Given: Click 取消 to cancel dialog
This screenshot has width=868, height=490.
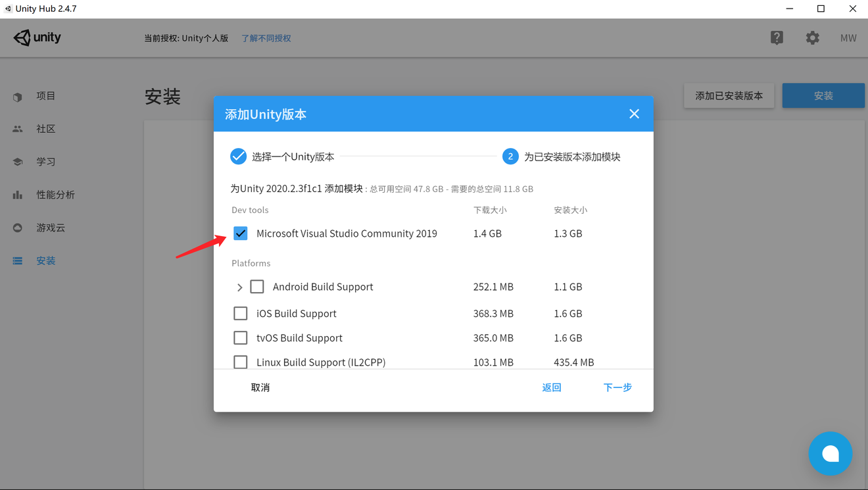Looking at the screenshot, I should pyautogui.click(x=260, y=387).
